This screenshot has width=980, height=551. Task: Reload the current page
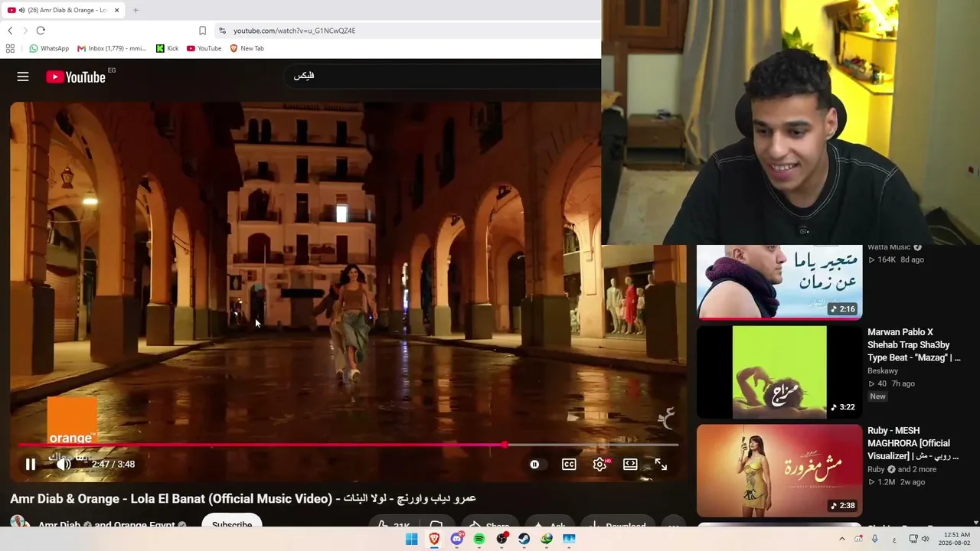[x=41, y=31]
